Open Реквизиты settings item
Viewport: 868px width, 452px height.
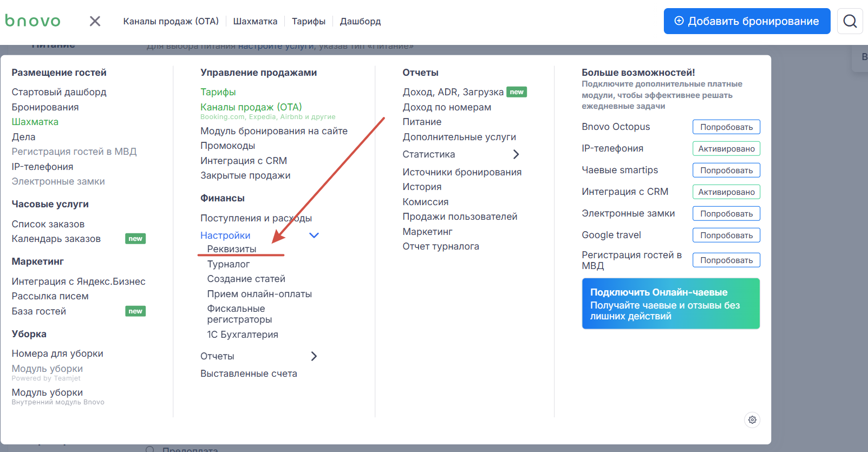click(x=232, y=249)
